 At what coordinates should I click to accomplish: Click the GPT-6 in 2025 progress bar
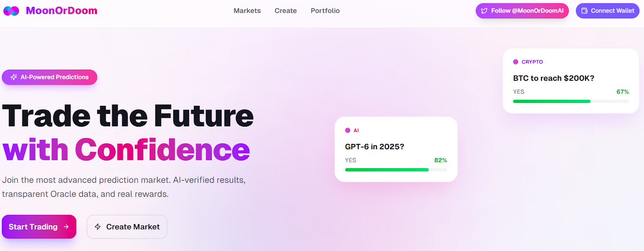click(396, 170)
